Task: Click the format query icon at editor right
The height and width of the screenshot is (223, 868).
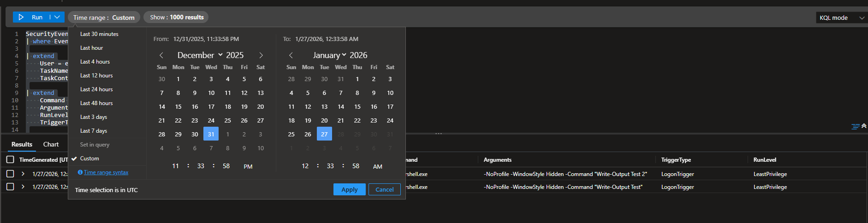Action: pyautogui.click(x=855, y=126)
